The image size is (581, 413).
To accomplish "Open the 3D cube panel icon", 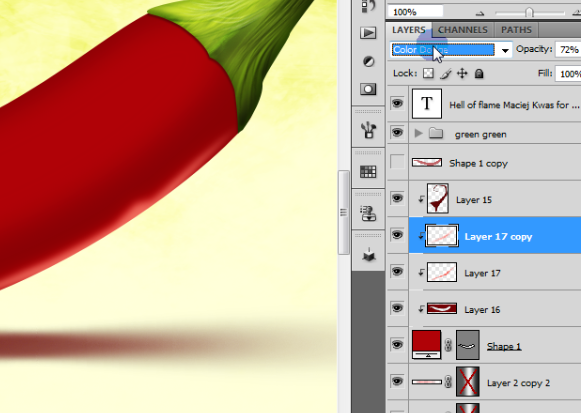I will pos(369,255).
